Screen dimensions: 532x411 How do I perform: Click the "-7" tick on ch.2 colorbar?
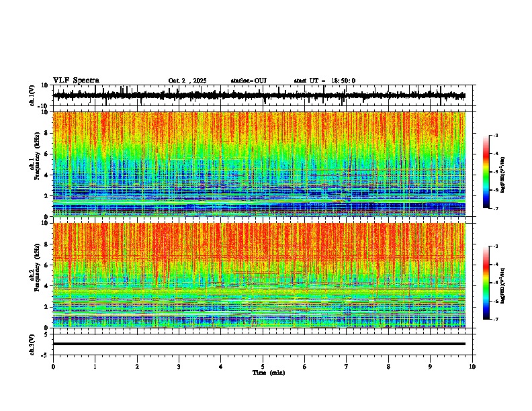(495, 319)
